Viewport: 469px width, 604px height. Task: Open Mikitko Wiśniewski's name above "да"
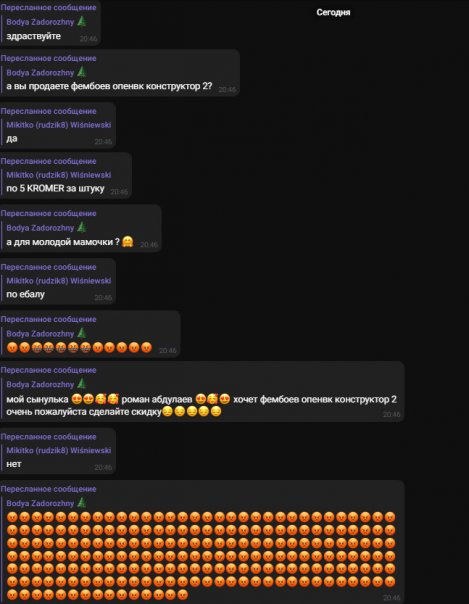pyautogui.click(x=59, y=125)
